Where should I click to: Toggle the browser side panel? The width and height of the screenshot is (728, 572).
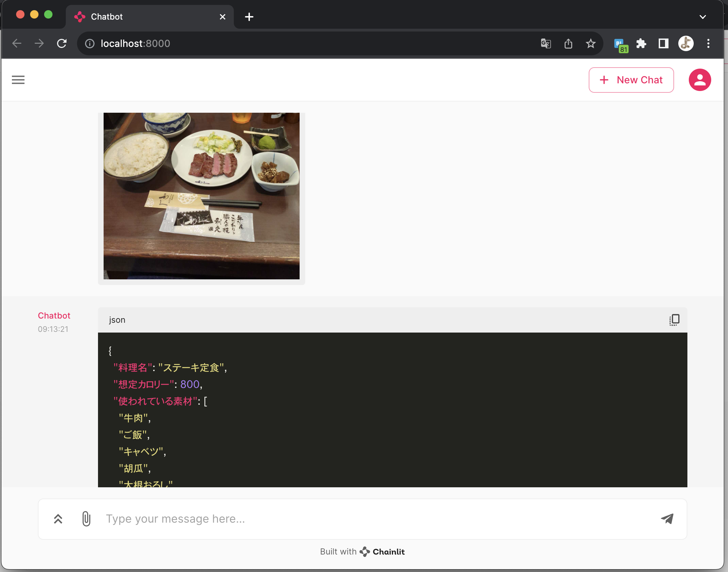pyautogui.click(x=663, y=43)
